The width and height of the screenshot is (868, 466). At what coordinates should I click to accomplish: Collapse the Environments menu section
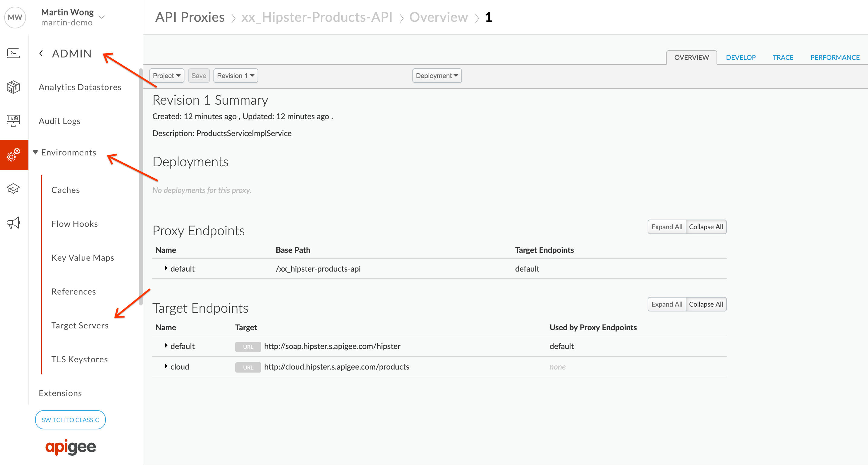point(35,152)
